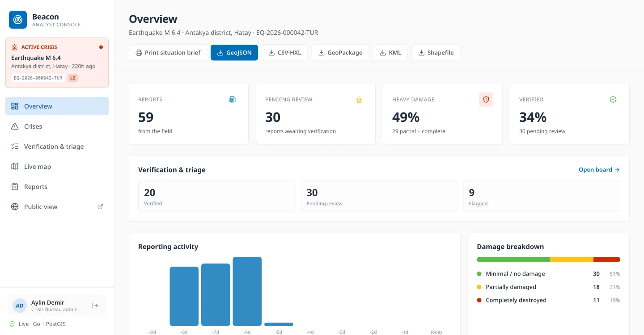Open the Earthquake M 6.4 active crisis card
644x335 pixels.
(x=57, y=63)
